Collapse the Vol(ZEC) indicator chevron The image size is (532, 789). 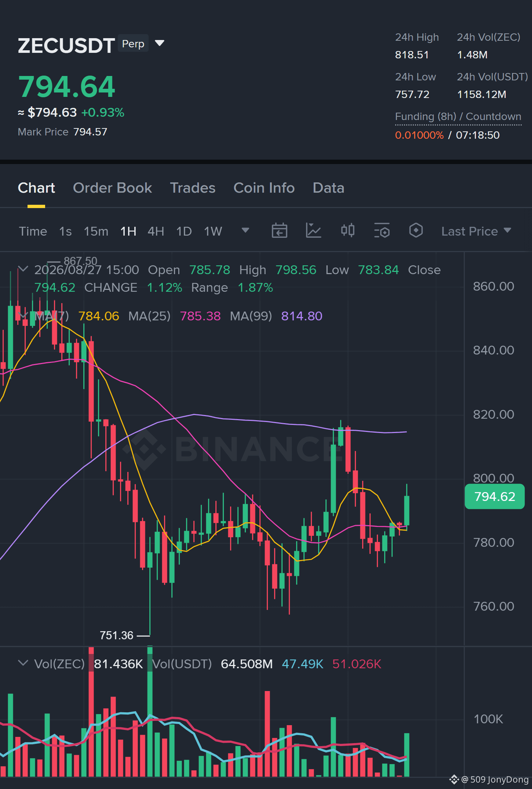click(x=23, y=663)
